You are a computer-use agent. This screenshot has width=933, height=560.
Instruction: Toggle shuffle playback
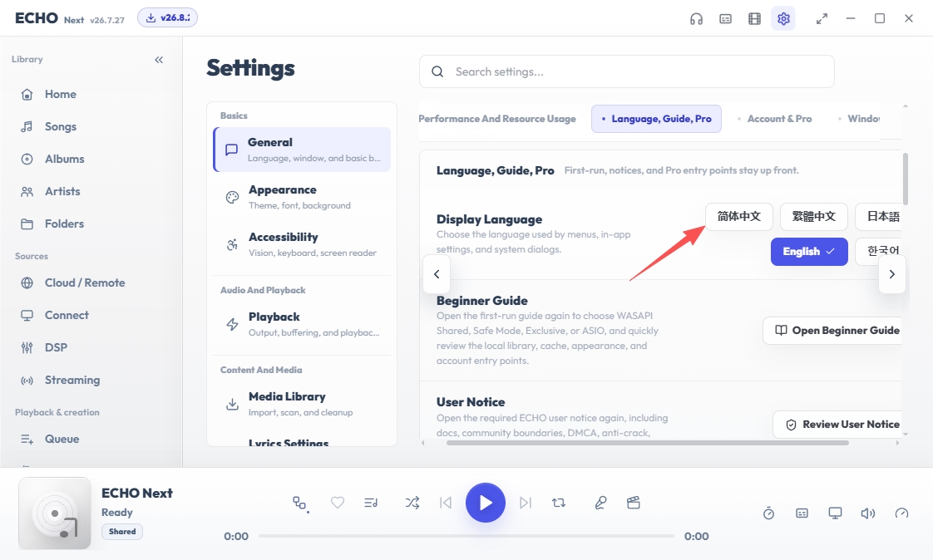point(412,503)
